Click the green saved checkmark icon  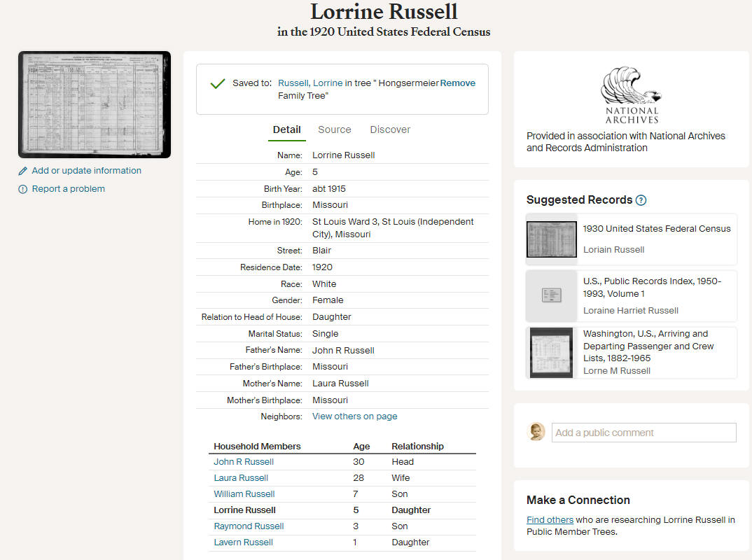(217, 84)
